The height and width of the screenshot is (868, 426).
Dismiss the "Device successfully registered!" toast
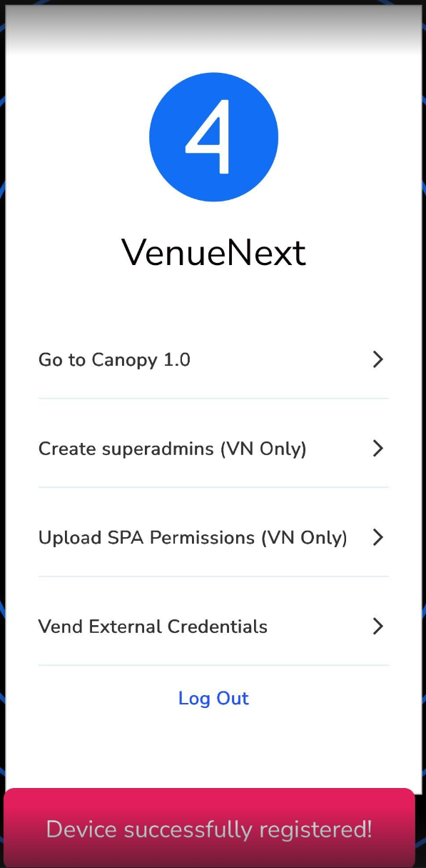(209, 828)
